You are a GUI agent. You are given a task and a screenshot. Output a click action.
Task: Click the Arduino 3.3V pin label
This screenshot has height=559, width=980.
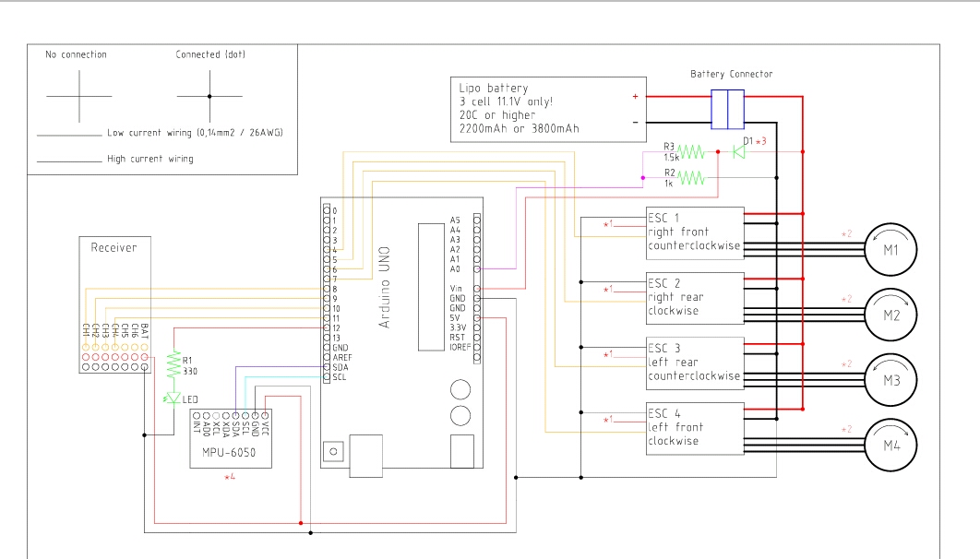point(458,327)
